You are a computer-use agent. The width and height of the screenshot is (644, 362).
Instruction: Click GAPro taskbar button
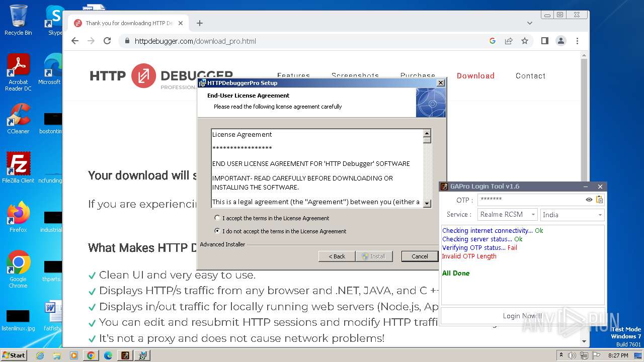pos(125,355)
